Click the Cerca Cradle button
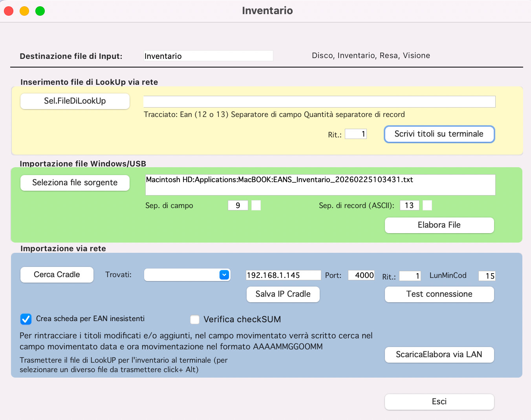Image resolution: width=531 pixels, height=420 pixels. point(57,275)
